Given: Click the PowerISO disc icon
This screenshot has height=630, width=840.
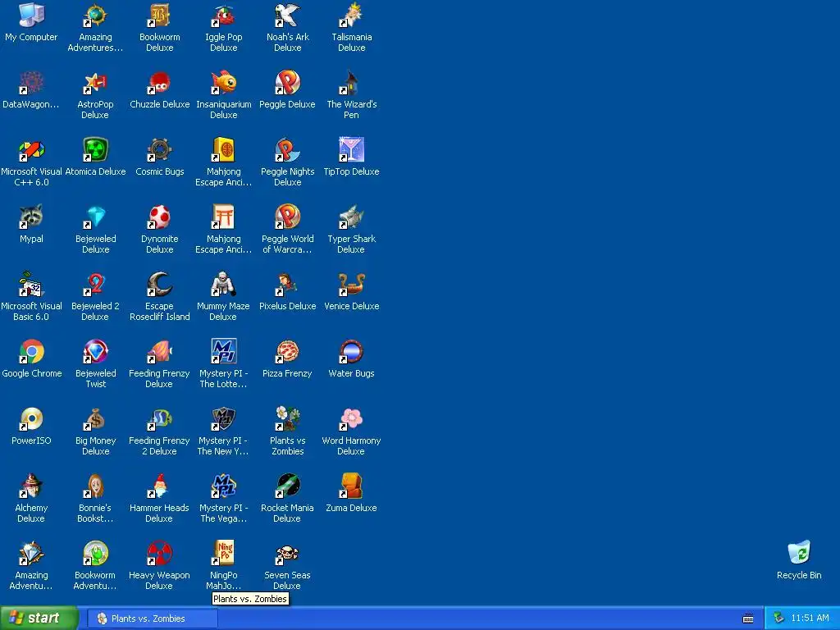Looking at the screenshot, I should (31, 419).
